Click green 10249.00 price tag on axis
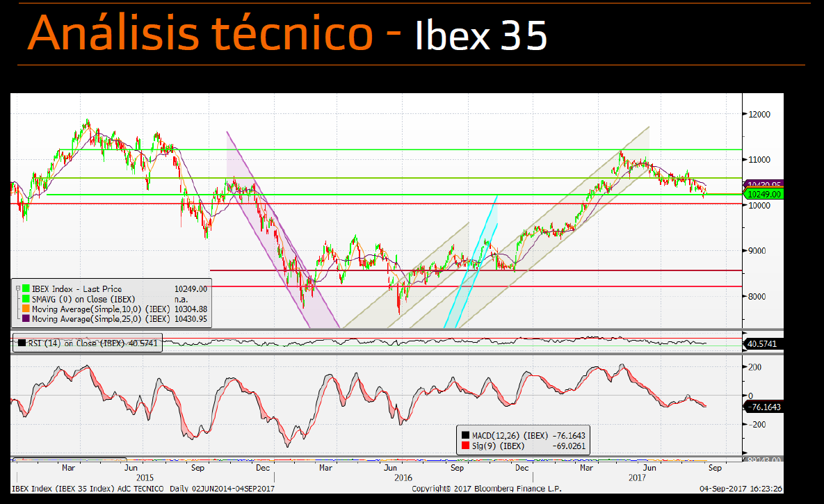The height and width of the screenshot is (504, 824). click(764, 195)
